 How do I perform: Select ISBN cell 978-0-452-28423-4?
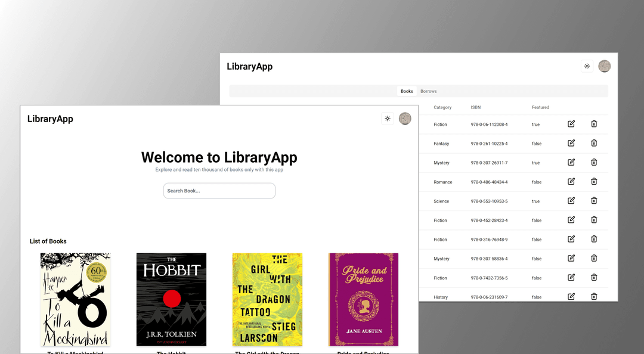tap(489, 221)
